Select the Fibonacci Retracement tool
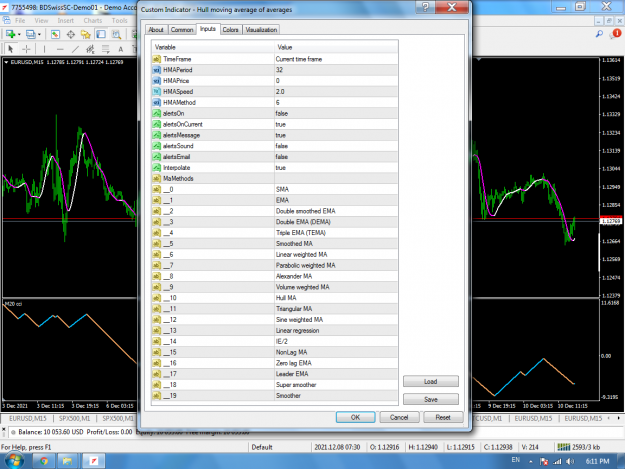The image size is (625, 469). coord(106,49)
